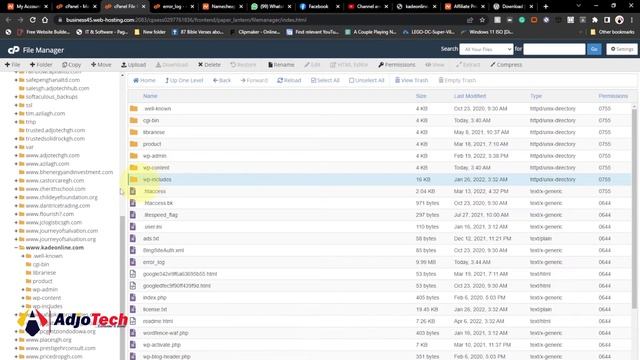Expand www.adjotechgh.com in the tree
Viewport: 640px width, 360px height.
pyautogui.click(x=16, y=156)
